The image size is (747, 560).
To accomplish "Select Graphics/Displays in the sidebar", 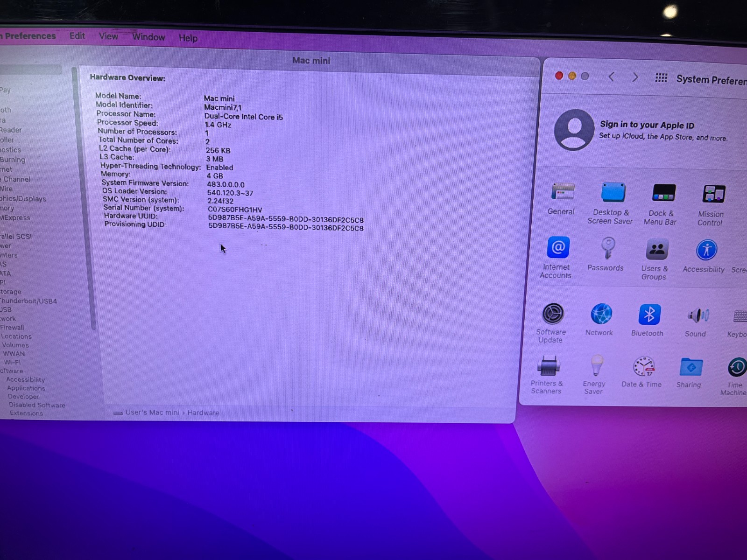I will tap(23, 199).
